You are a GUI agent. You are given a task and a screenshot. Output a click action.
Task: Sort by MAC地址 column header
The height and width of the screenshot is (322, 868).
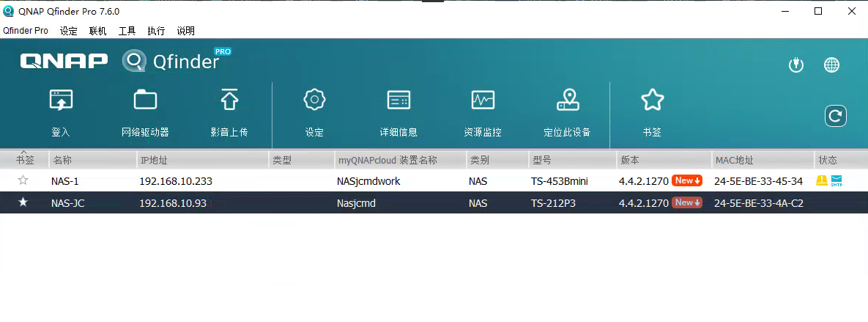point(763,160)
